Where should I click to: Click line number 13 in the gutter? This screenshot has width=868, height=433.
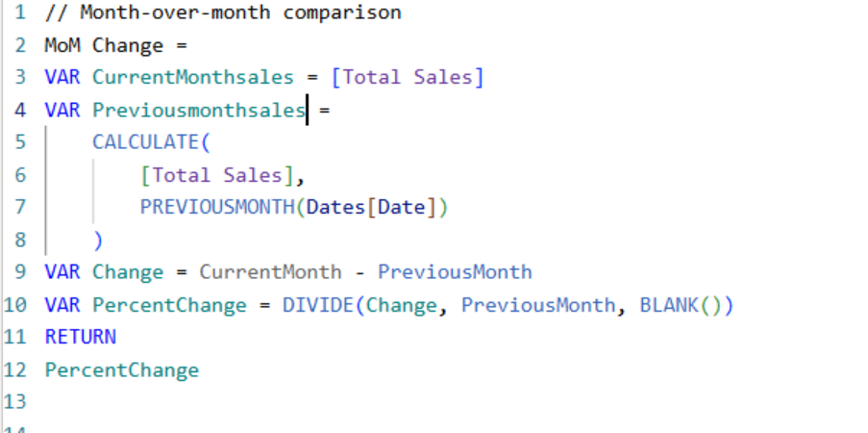click(x=16, y=401)
